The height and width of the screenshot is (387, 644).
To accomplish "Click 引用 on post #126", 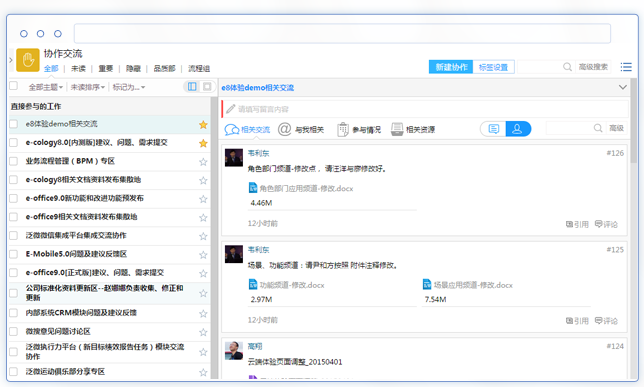I will pyautogui.click(x=577, y=224).
